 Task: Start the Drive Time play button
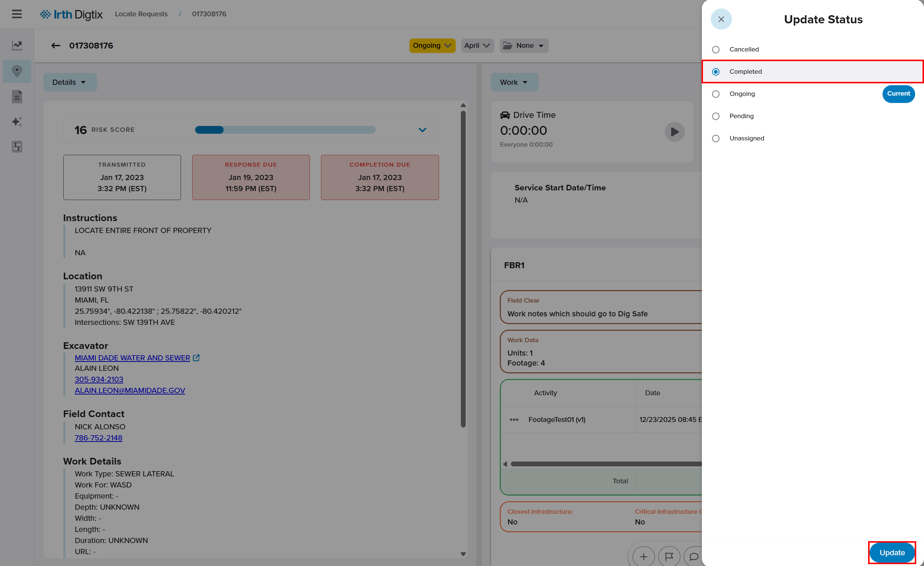pyautogui.click(x=674, y=132)
